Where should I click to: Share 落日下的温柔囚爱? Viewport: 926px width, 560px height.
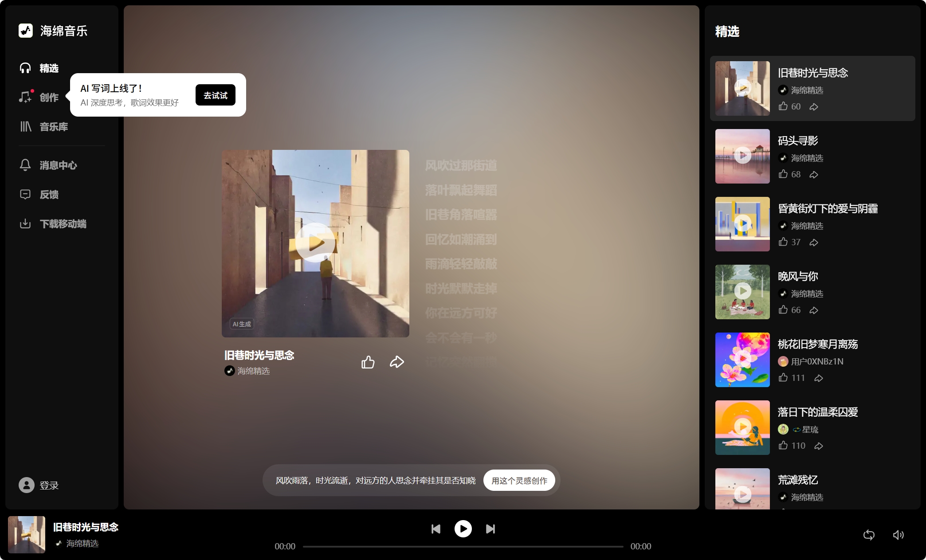click(x=819, y=446)
